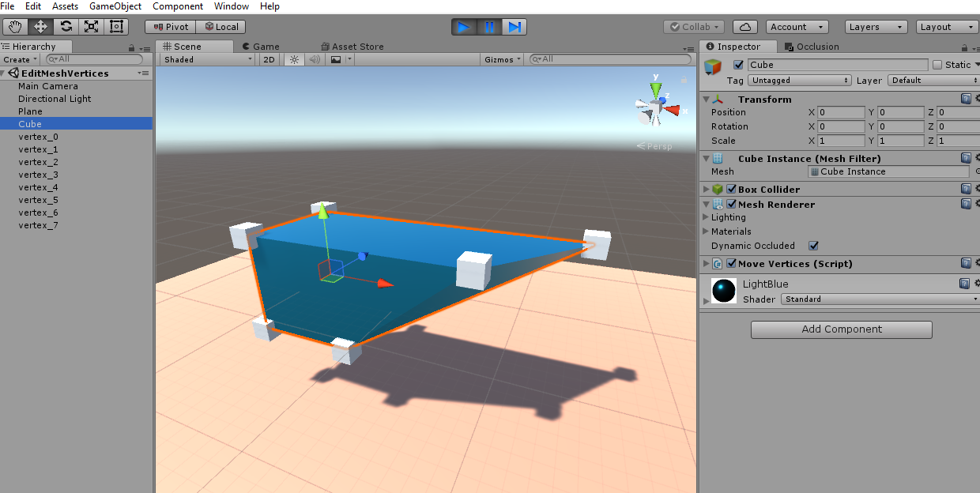Viewport: 980px width, 493px height.
Task: Select the Hand tool in toolbar
Action: 14,27
